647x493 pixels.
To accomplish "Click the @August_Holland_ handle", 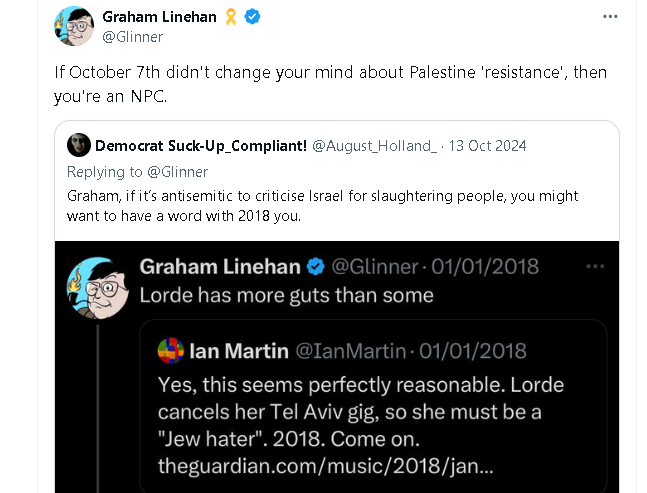I will [375, 146].
